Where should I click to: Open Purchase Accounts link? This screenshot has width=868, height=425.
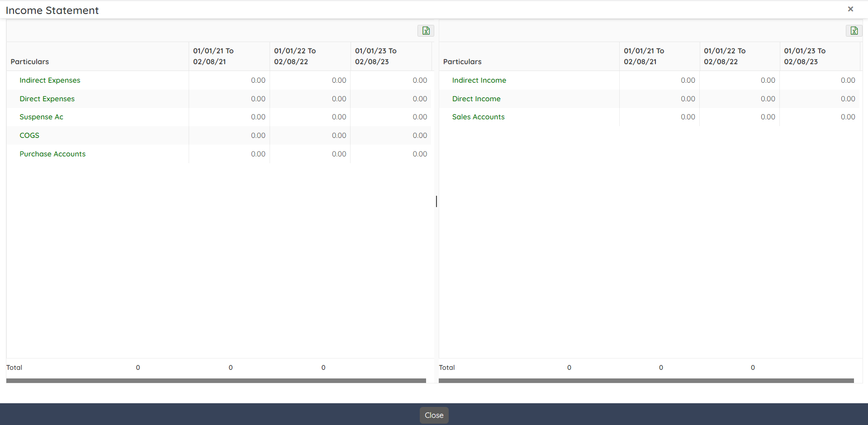[x=52, y=154]
